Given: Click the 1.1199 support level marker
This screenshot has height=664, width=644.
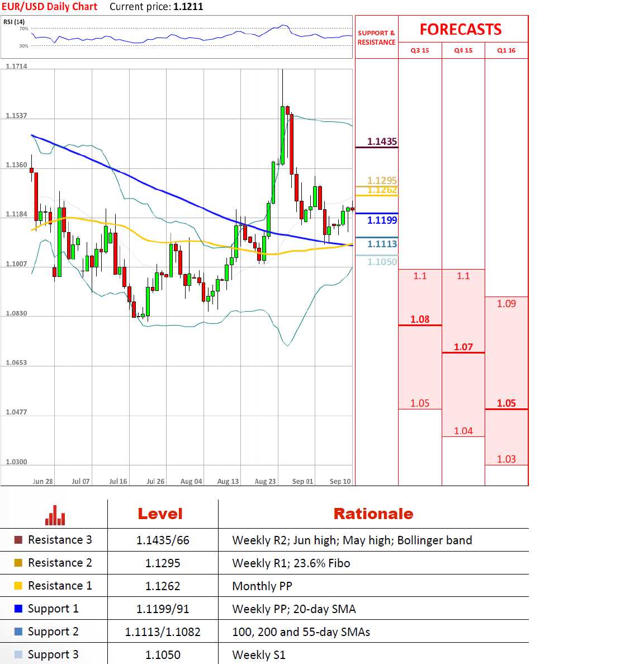Looking at the screenshot, I should [x=382, y=220].
